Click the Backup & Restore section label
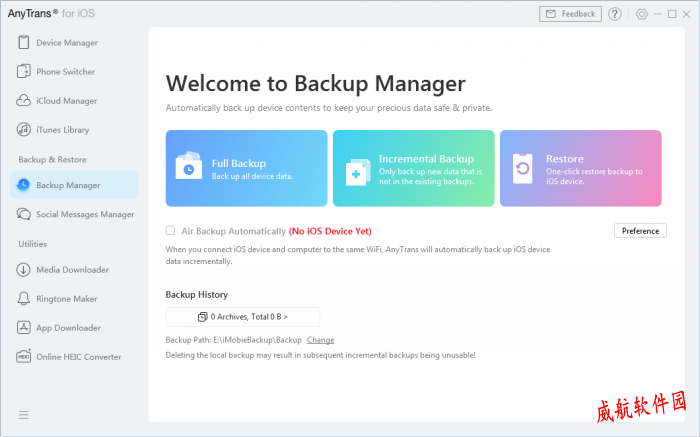Viewport: 700px width, 437px height. [52, 159]
